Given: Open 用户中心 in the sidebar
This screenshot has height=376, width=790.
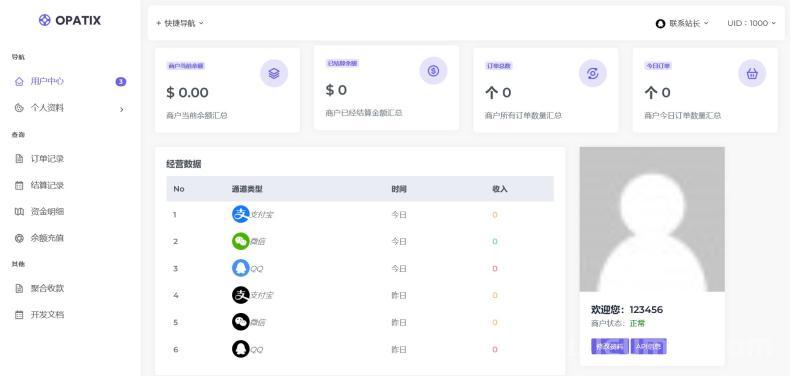Looking at the screenshot, I should tap(47, 81).
